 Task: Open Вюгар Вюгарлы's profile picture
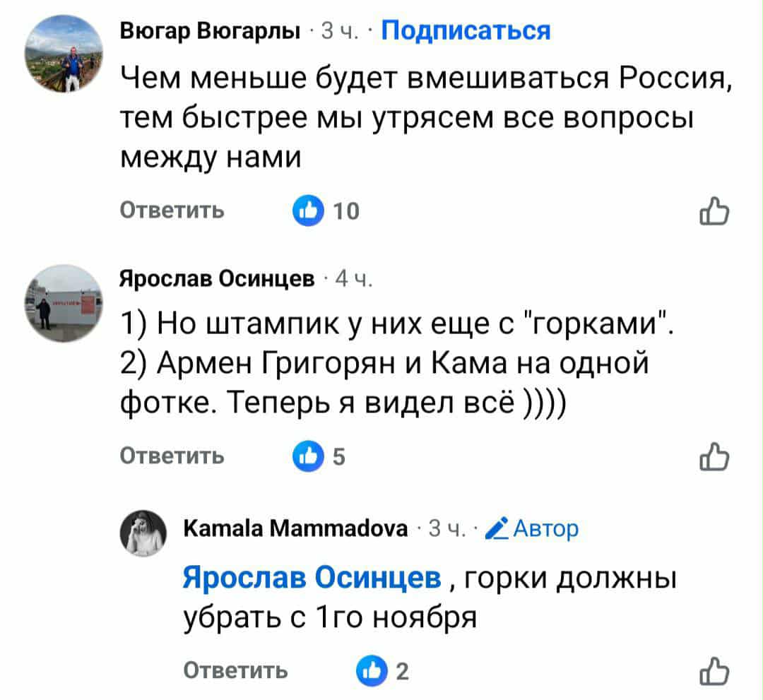click(64, 53)
